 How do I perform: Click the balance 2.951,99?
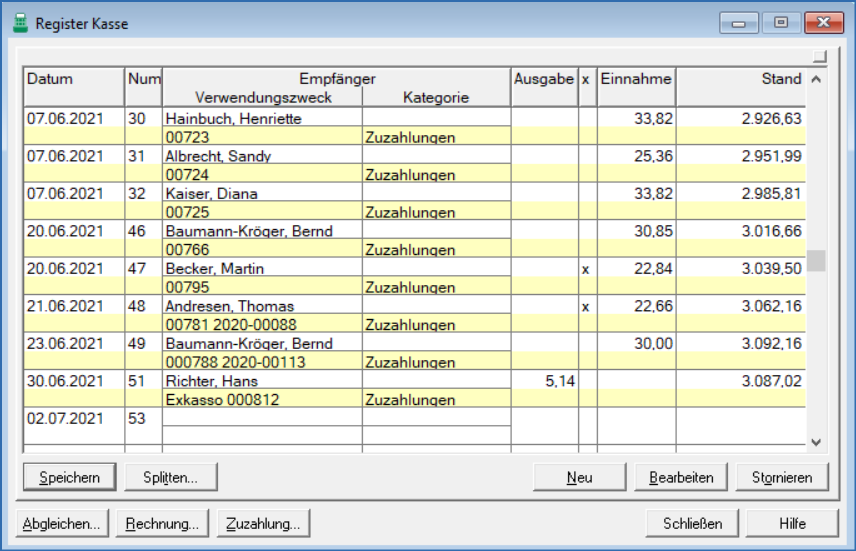(771, 156)
